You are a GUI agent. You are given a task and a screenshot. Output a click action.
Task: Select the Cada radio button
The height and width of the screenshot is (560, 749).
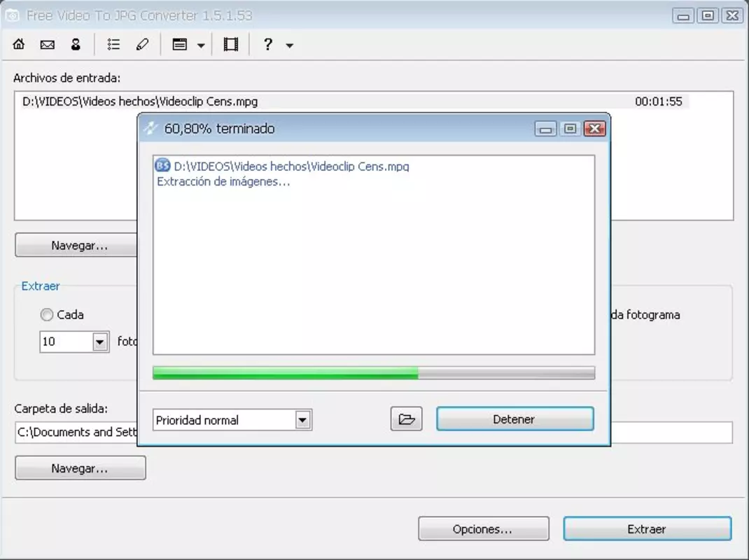[x=47, y=314]
